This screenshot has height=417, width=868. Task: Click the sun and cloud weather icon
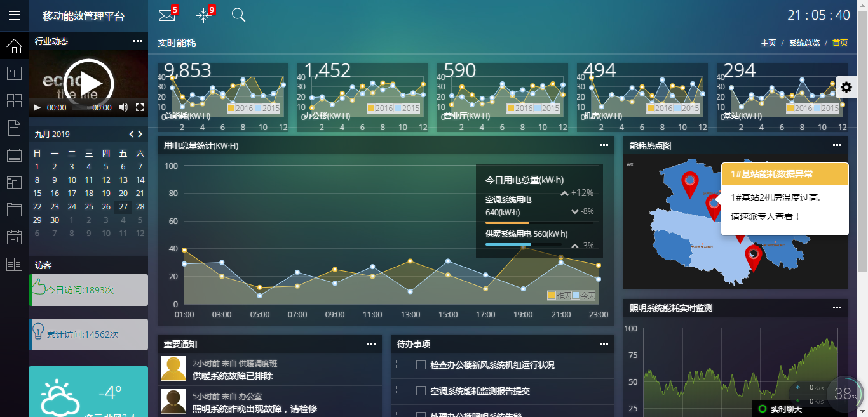coord(59,398)
